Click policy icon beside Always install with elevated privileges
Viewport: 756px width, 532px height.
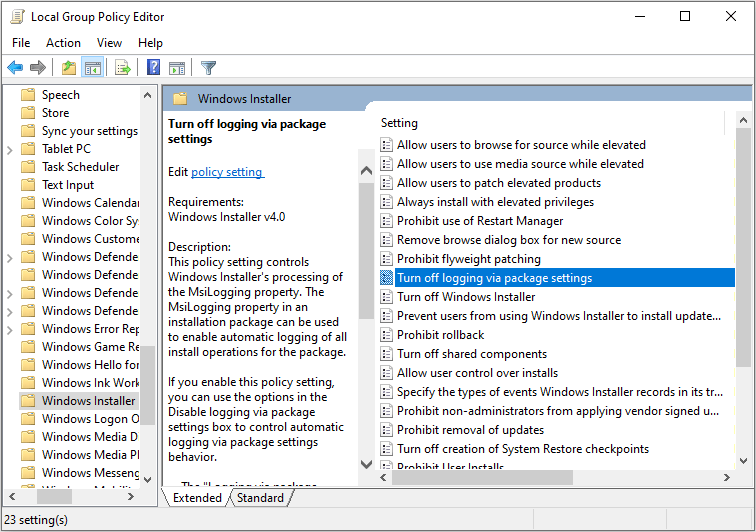[x=386, y=202]
